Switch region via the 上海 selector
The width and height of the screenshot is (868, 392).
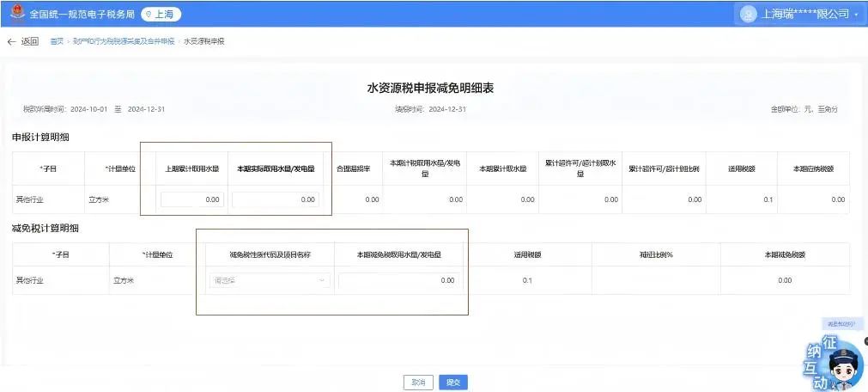pos(161,15)
